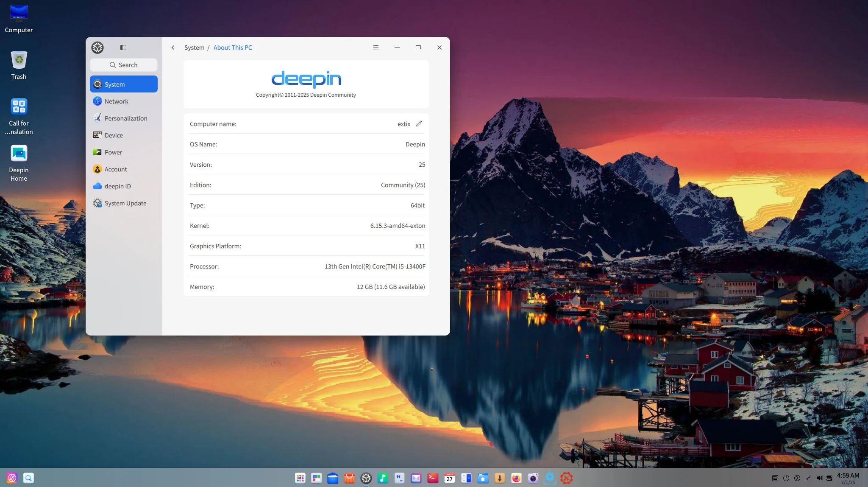This screenshot has width=868, height=487.
Task: Select the Device category
Action: pos(114,135)
